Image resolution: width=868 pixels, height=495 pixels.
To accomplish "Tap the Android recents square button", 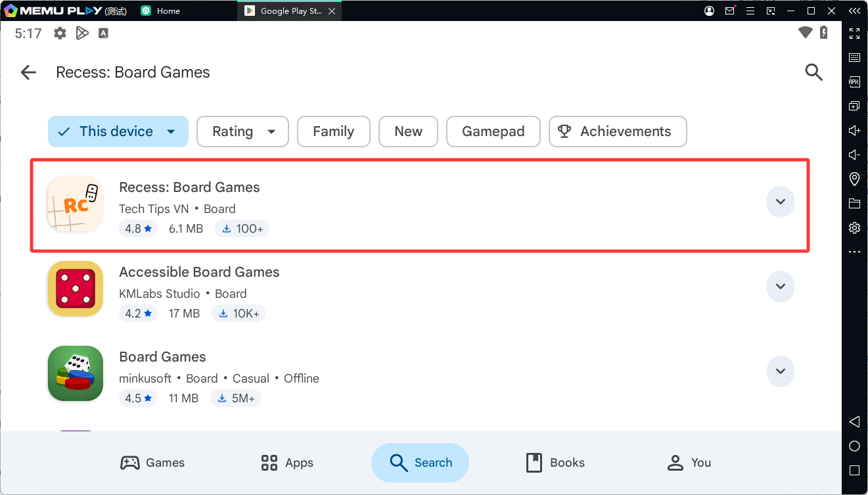I will coord(854,471).
